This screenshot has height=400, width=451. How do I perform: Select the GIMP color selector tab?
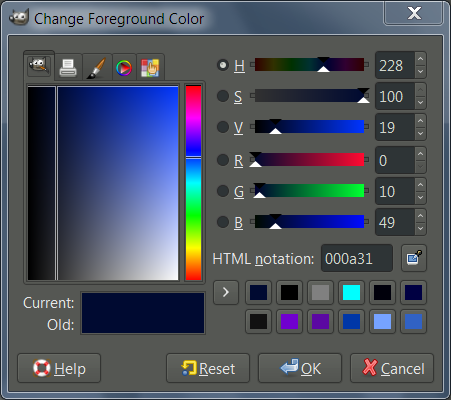[x=39, y=66]
